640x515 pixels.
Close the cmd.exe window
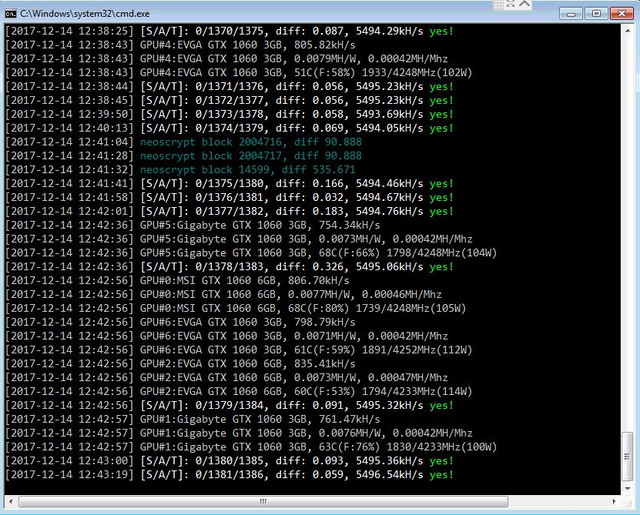(622, 13)
